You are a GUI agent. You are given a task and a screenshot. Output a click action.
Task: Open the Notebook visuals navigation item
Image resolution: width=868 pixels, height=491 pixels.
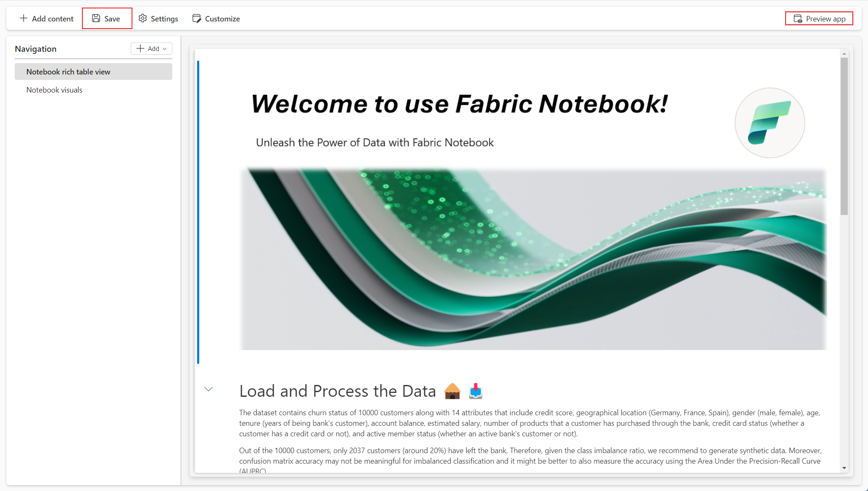54,90
